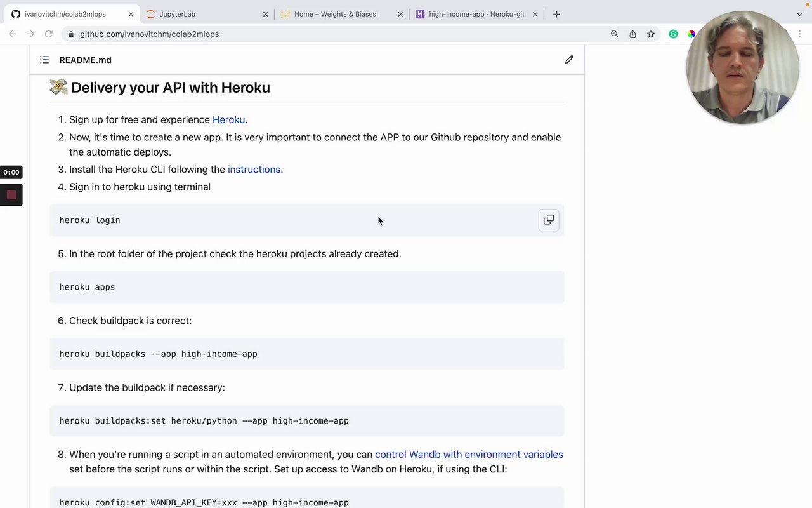Bookmark this page with the star icon
The height and width of the screenshot is (508, 812).
pos(651,34)
